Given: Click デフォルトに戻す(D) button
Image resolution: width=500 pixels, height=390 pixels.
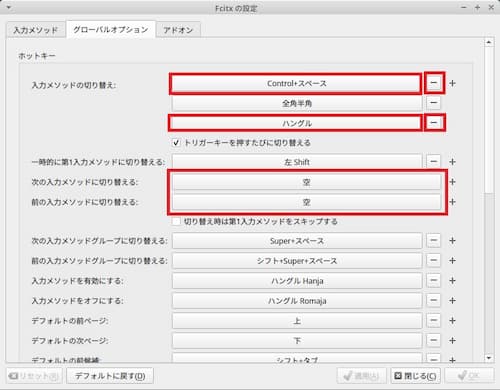Looking at the screenshot, I should tap(110, 376).
